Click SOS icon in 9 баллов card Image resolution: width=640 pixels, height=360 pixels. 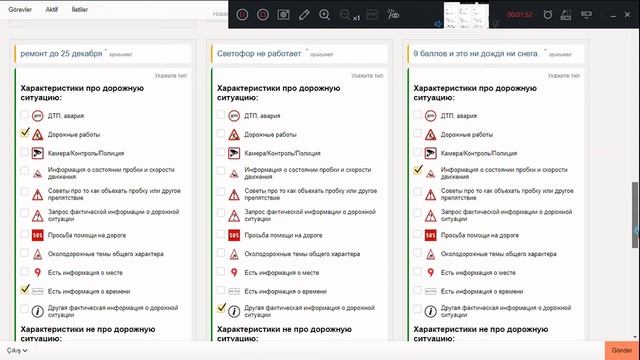tap(431, 235)
